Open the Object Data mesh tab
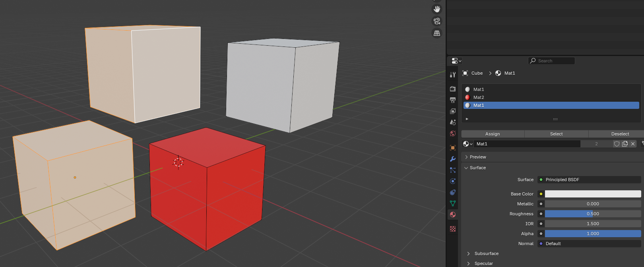 tap(453, 203)
